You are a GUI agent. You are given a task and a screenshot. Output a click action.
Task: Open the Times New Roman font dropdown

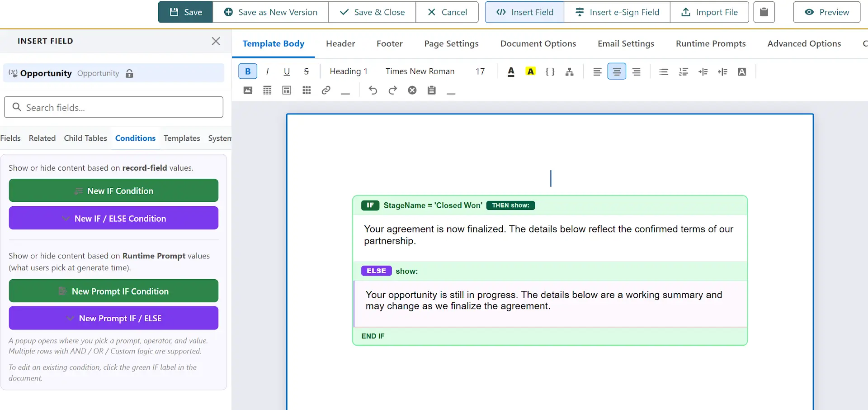[x=420, y=72]
